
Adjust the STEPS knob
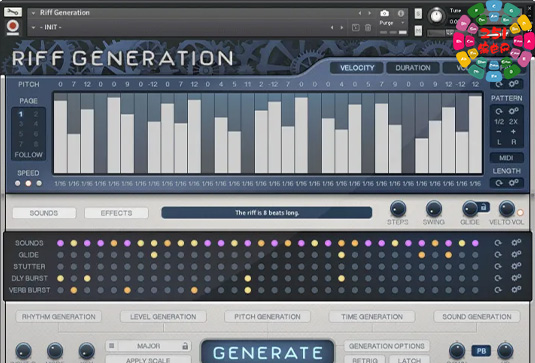point(398,209)
